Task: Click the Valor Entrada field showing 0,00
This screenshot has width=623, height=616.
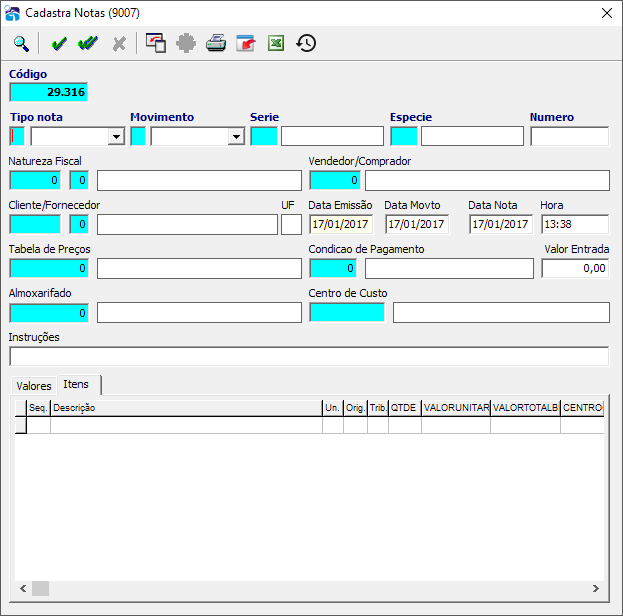Action: pyautogui.click(x=575, y=268)
